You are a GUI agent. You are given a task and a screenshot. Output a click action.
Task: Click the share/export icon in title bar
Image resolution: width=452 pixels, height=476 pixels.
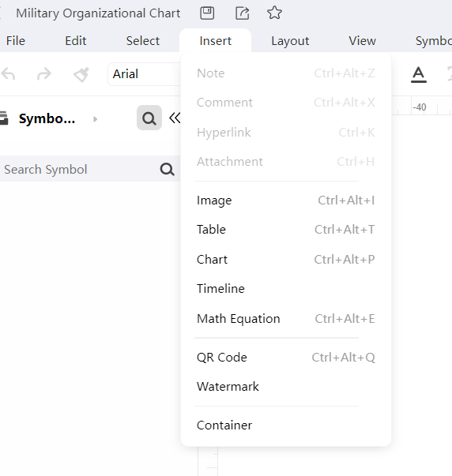[243, 13]
